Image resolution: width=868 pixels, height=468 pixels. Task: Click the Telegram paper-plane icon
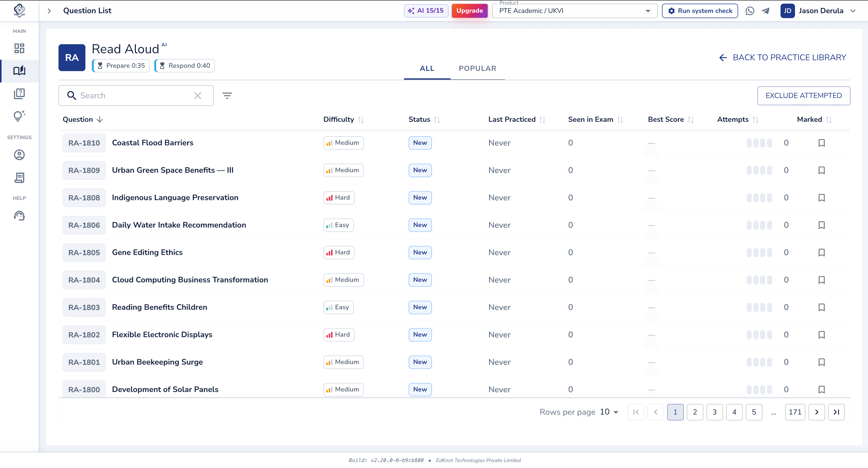click(x=766, y=11)
